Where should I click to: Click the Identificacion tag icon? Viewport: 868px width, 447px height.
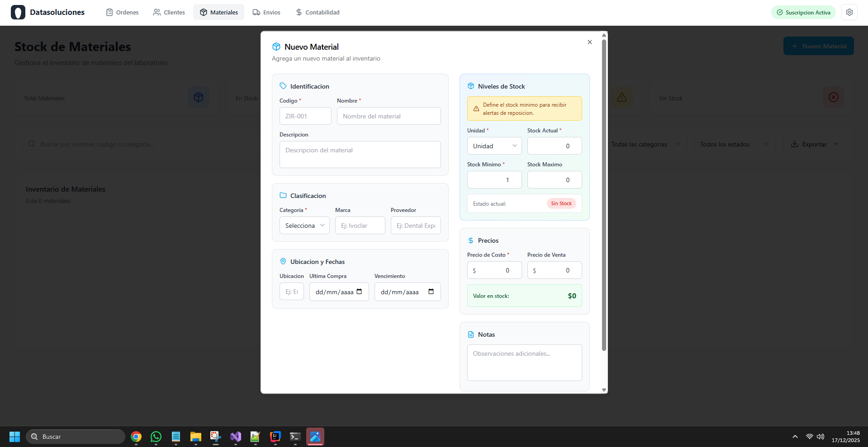coord(283,86)
